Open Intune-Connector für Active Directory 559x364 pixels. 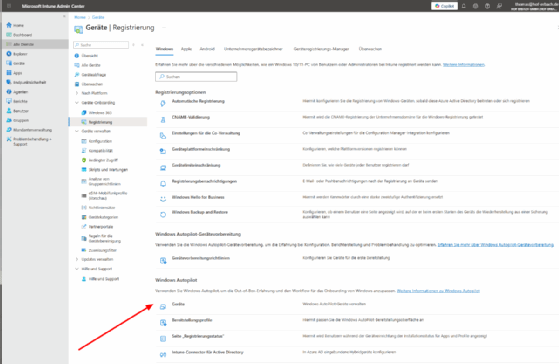[x=207, y=352]
